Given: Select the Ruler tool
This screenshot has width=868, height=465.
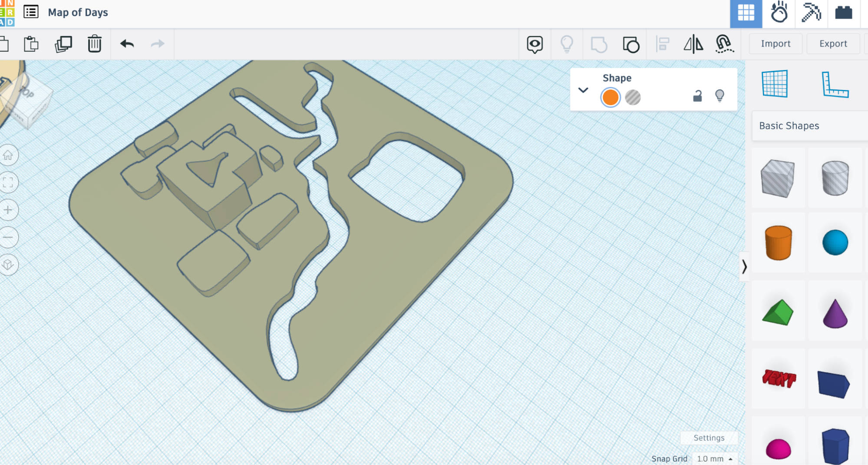Looking at the screenshot, I should click(x=835, y=84).
